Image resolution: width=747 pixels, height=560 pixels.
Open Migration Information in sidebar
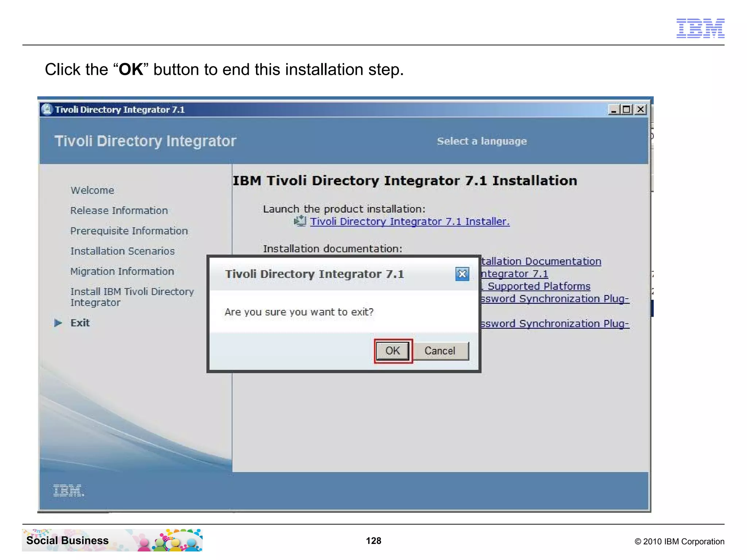click(x=122, y=271)
